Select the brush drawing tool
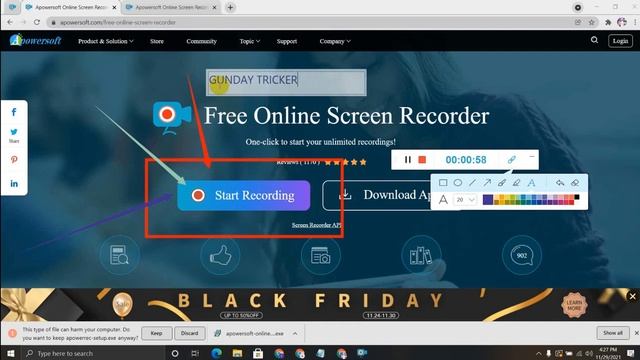Viewport: 640px width, 360px height. 502,183
